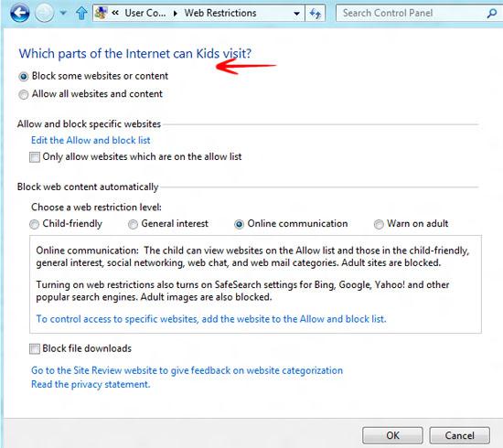
Task: Click the SafeSearch settings paragraph
Action: click(x=242, y=291)
